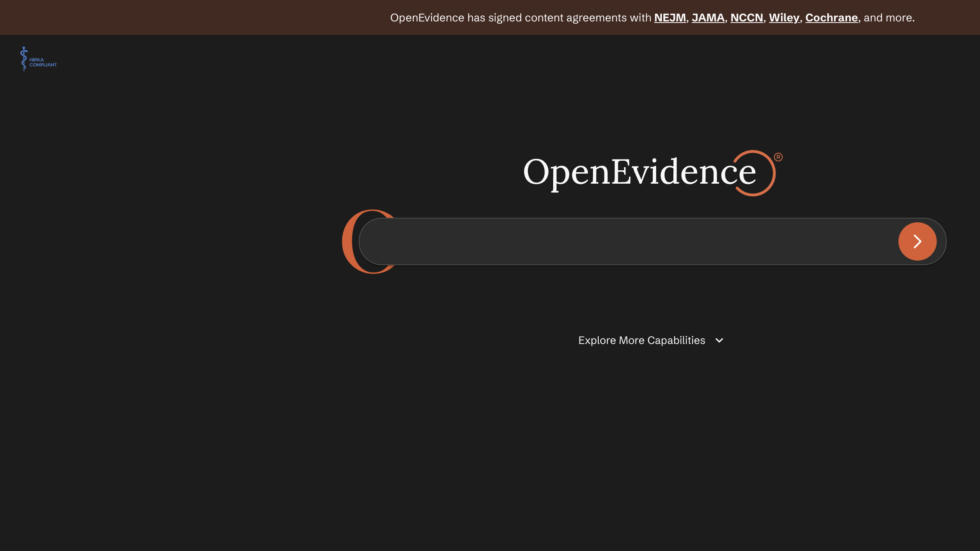Open the NEJM content agreement link

670,18
